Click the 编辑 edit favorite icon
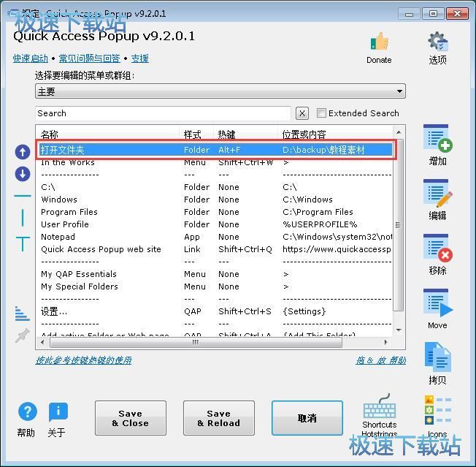The width and height of the screenshot is (476, 467). pyautogui.click(x=438, y=193)
